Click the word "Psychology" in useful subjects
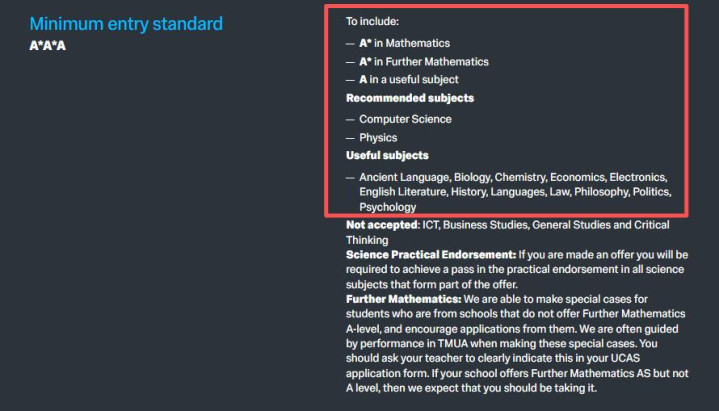Viewport: 719px width, 411px height. [388, 207]
